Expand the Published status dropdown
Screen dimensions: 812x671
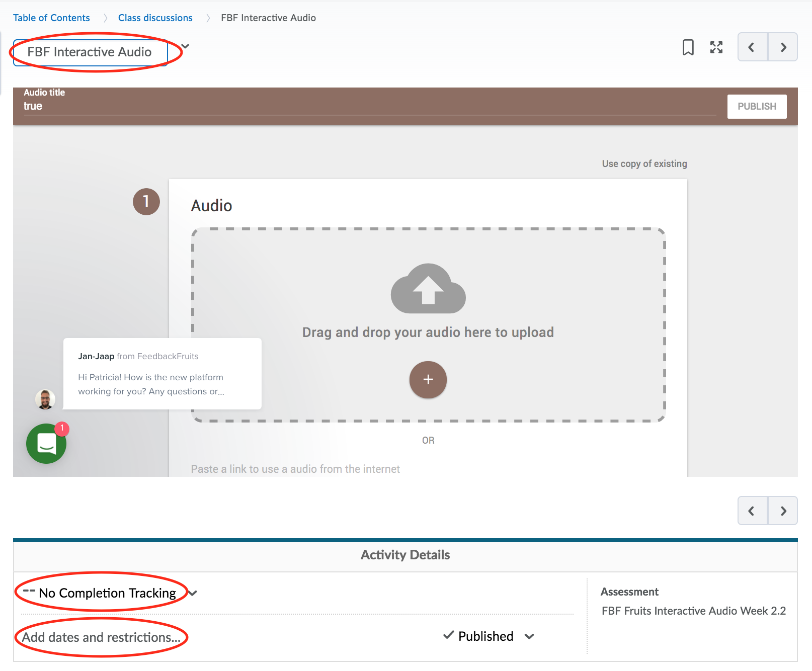[529, 637]
